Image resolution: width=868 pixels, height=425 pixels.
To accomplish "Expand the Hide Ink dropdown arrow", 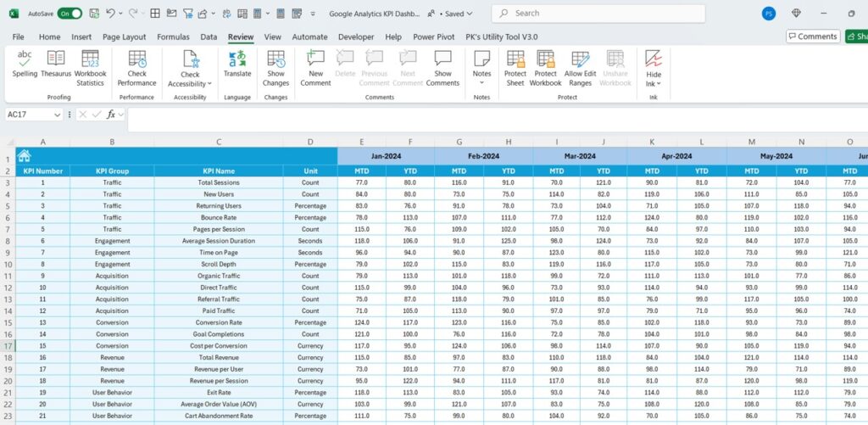I will pos(659,84).
